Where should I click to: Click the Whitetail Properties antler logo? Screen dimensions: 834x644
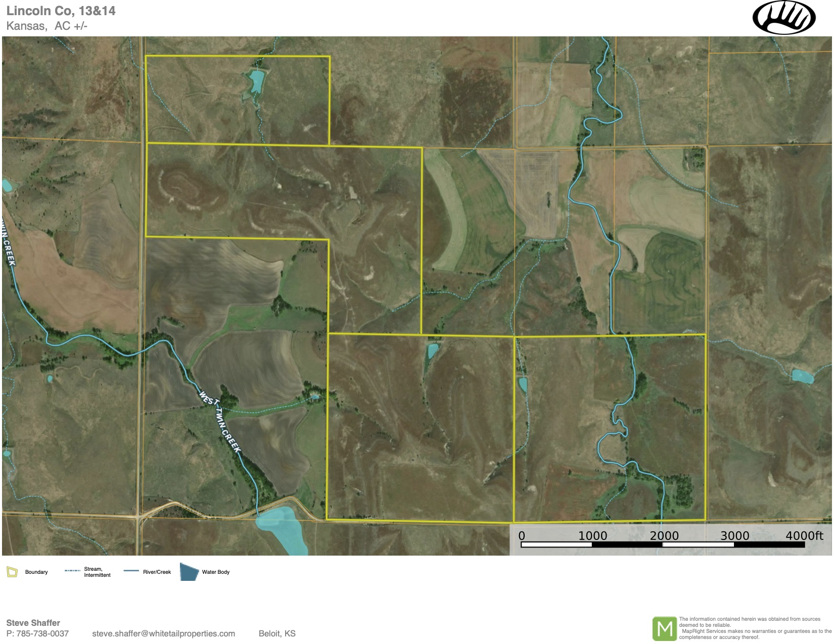(783, 18)
